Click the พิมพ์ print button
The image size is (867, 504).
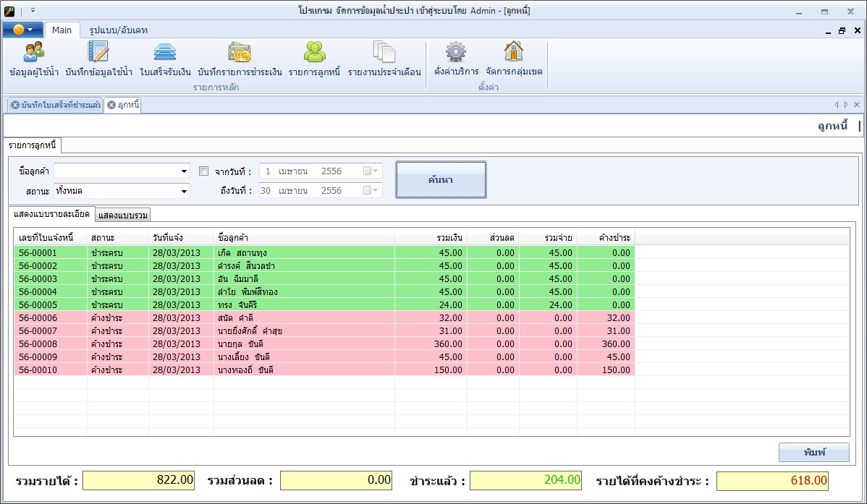[x=814, y=452]
